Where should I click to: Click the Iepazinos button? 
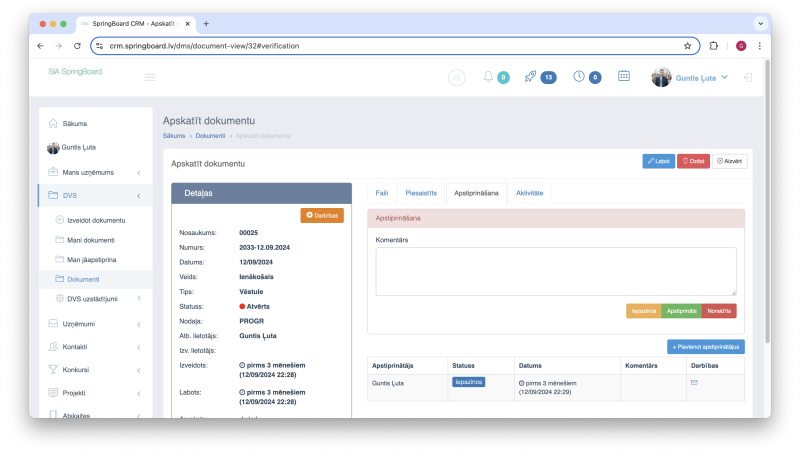coord(643,311)
